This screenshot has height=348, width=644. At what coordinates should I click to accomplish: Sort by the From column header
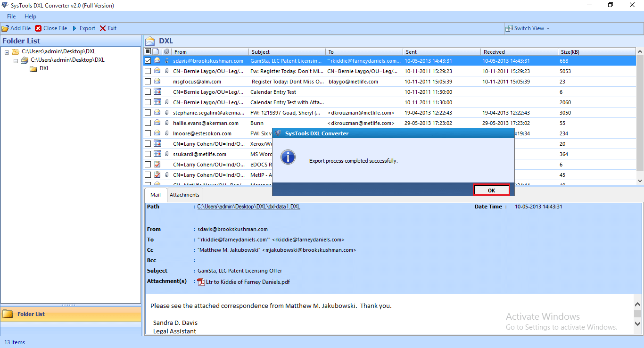coord(209,52)
